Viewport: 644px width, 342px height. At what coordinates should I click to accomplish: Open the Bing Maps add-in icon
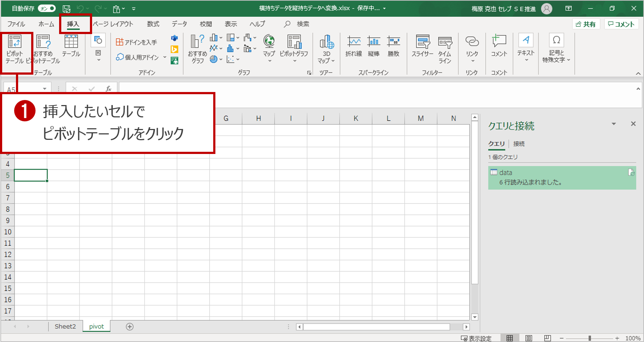[x=174, y=49]
